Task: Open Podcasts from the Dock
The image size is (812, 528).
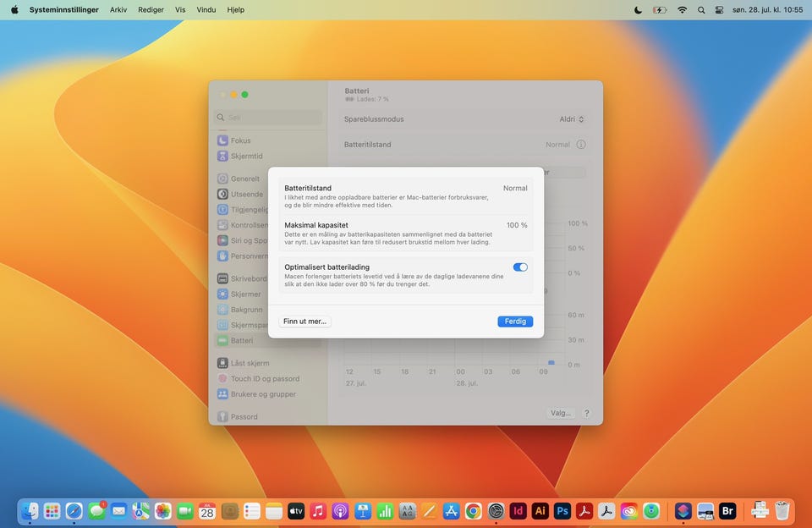Action: click(x=340, y=511)
